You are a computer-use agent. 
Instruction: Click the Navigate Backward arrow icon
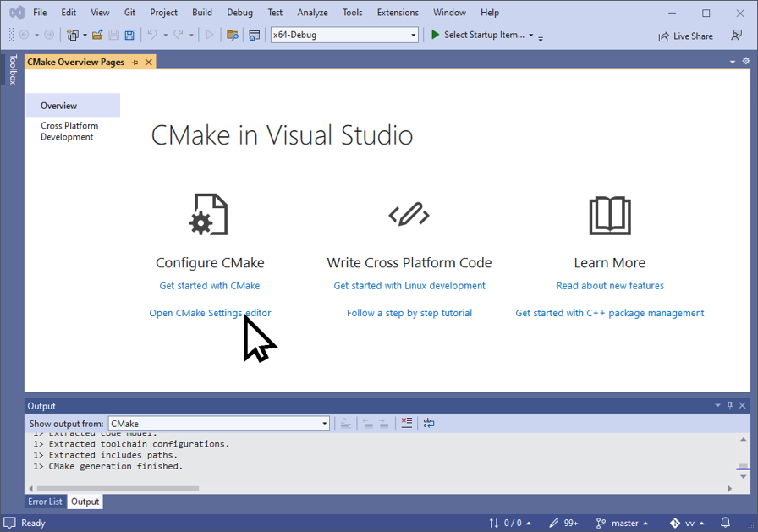pyautogui.click(x=24, y=35)
